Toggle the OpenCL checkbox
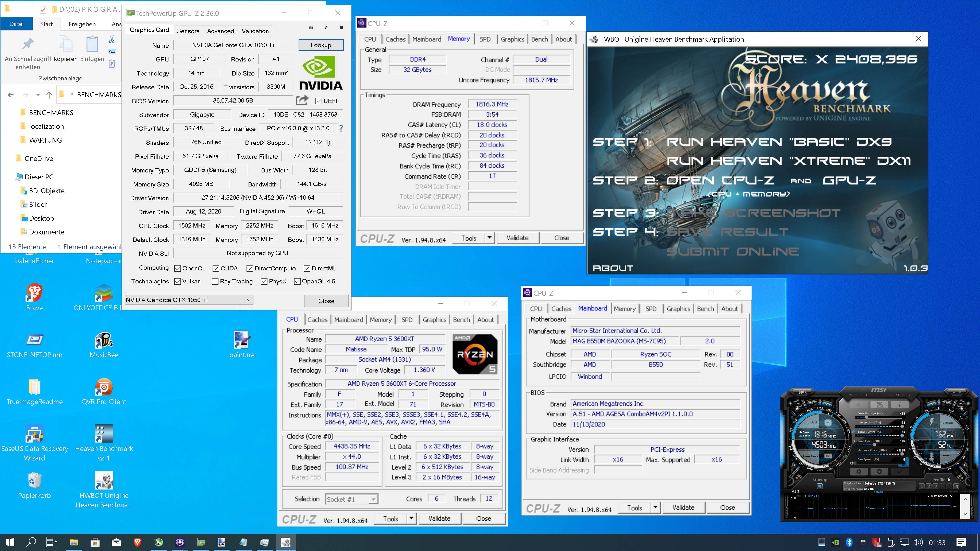980x551 pixels. (x=177, y=268)
